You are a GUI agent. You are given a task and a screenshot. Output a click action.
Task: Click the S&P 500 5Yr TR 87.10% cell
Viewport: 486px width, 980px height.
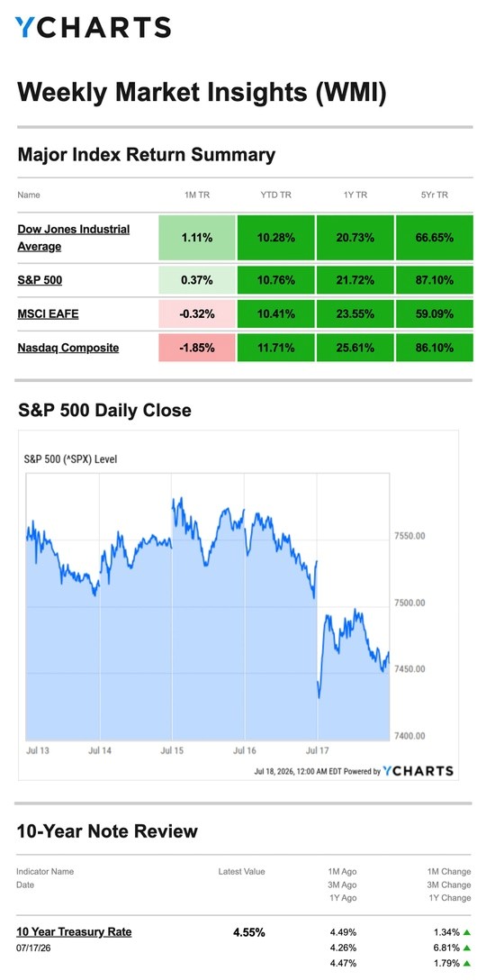pyautogui.click(x=434, y=281)
